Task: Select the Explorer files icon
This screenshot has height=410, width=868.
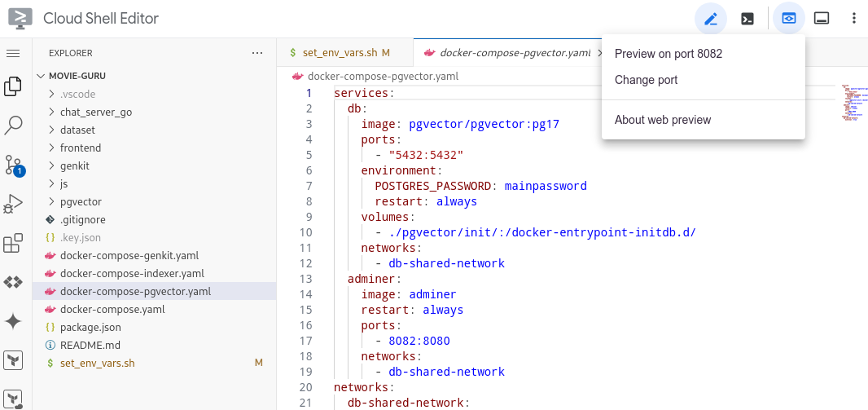Action: [13, 86]
